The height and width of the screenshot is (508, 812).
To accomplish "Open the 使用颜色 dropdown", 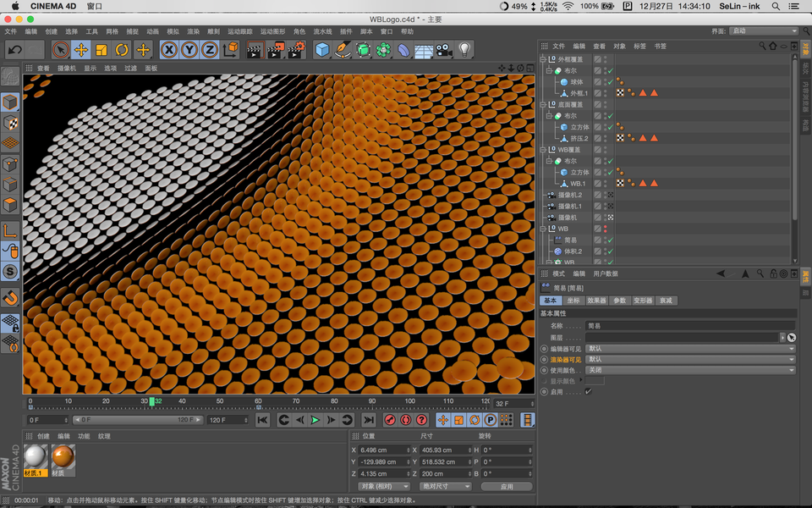I will (690, 370).
